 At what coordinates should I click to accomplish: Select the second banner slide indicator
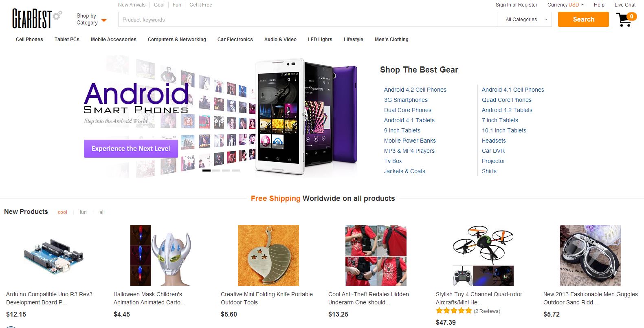pos(216,170)
